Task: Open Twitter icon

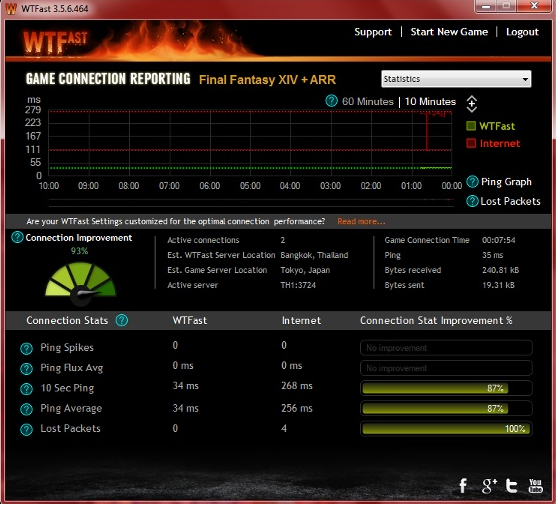Action: tap(511, 485)
